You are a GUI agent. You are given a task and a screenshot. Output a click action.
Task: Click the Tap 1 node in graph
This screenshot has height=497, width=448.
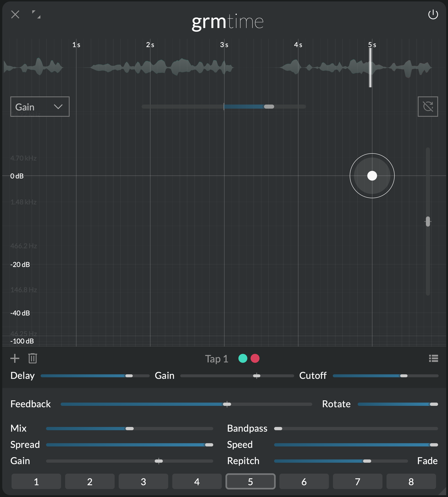[x=372, y=176]
